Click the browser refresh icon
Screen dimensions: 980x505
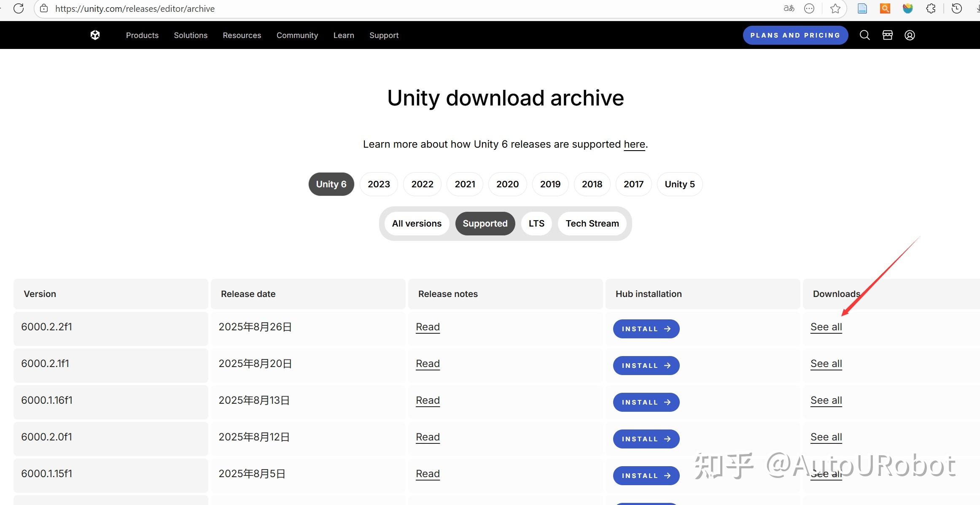pos(19,8)
